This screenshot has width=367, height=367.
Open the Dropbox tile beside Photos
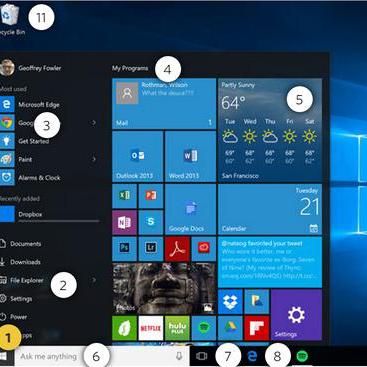230,302
